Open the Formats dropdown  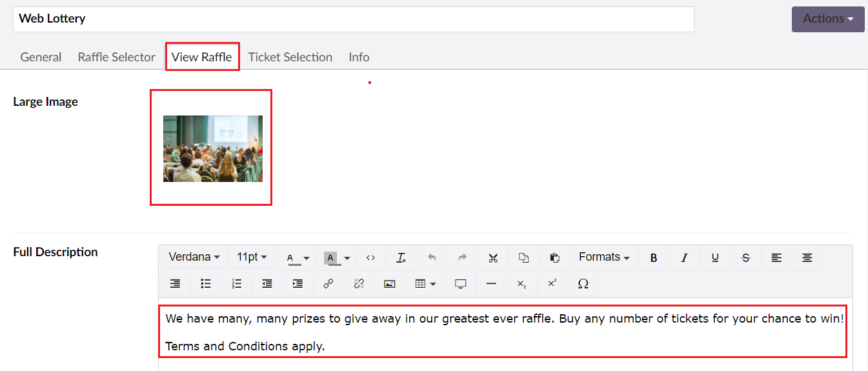604,257
